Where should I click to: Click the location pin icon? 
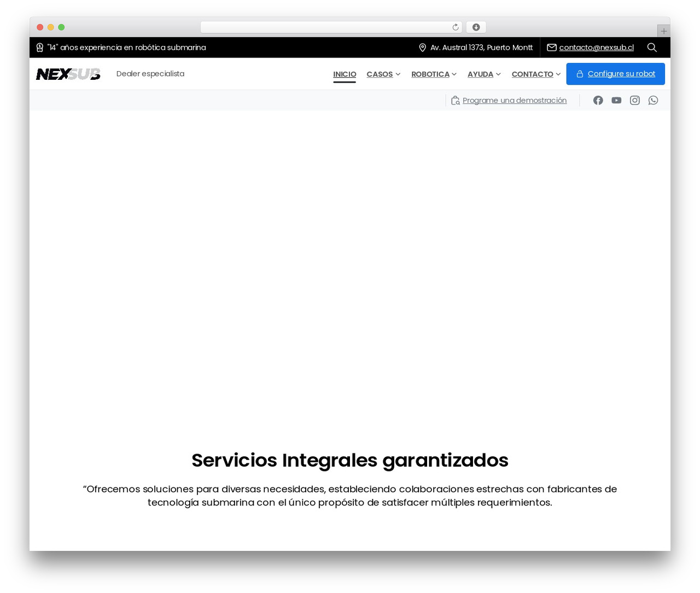point(422,48)
